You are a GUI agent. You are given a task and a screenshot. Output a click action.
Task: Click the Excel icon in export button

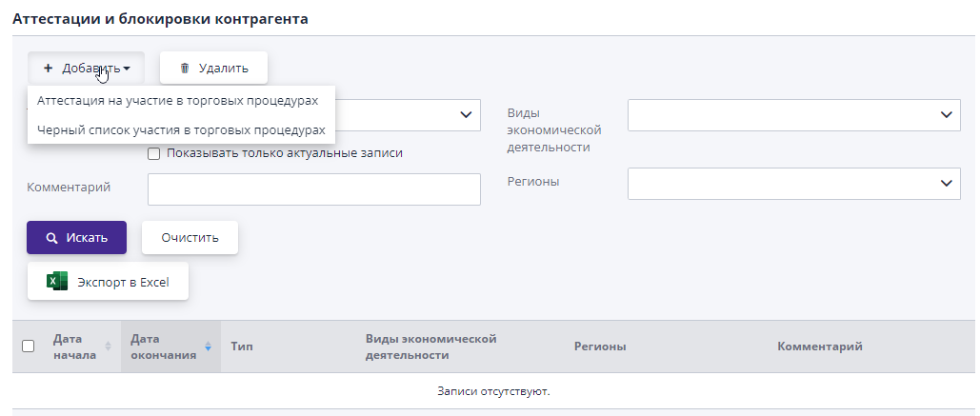(57, 282)
